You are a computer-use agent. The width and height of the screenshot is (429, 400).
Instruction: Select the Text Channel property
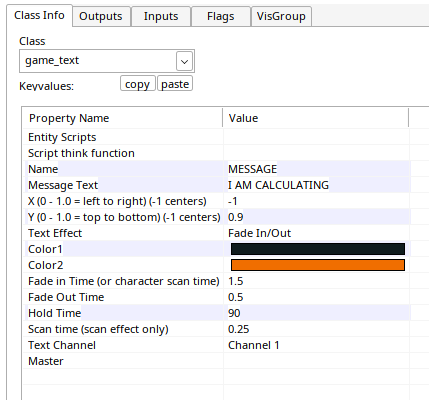62,345
